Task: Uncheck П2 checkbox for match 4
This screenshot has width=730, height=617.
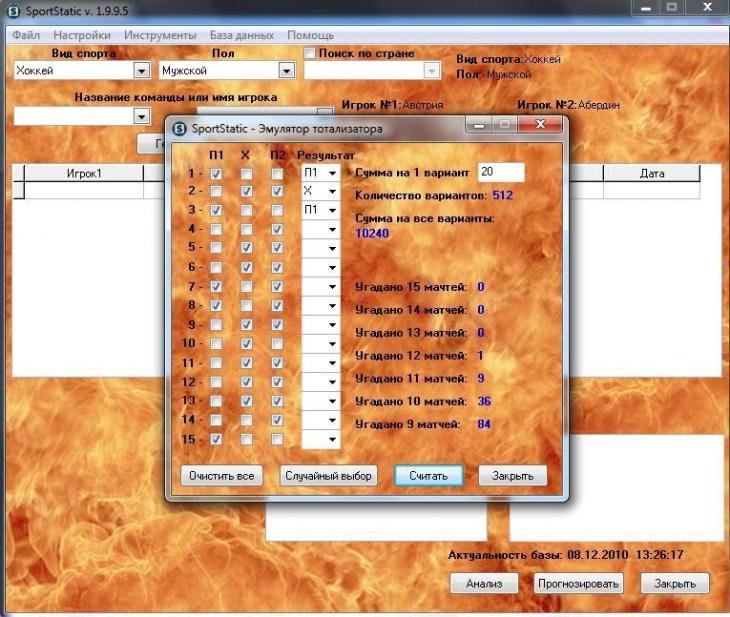Action: point(277,229)
